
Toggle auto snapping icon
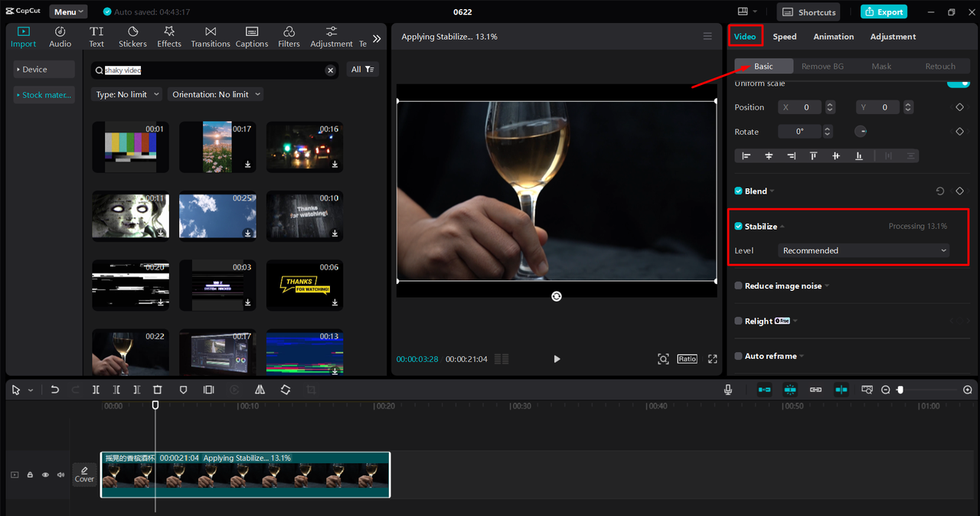(x=790, y=390)
